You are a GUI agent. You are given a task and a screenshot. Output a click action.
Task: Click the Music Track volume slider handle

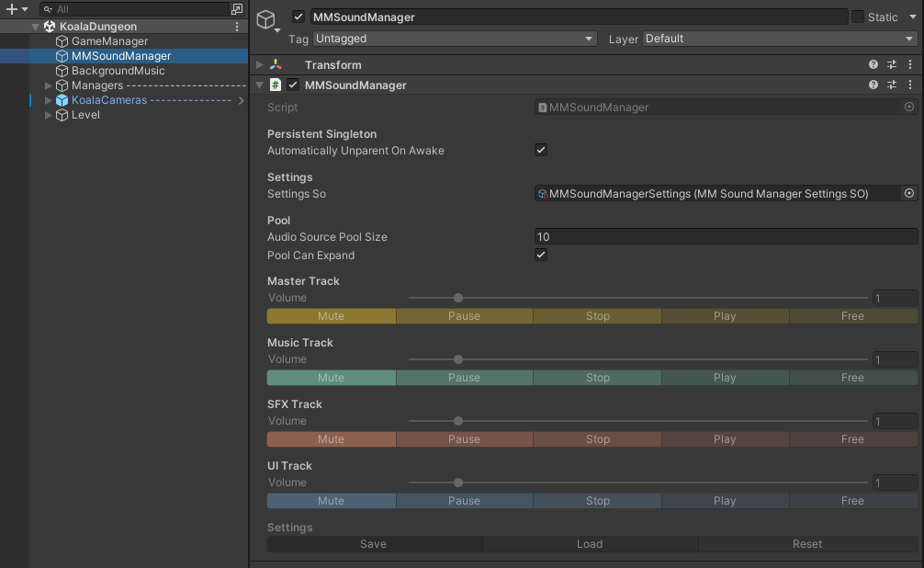pos(458,359)
